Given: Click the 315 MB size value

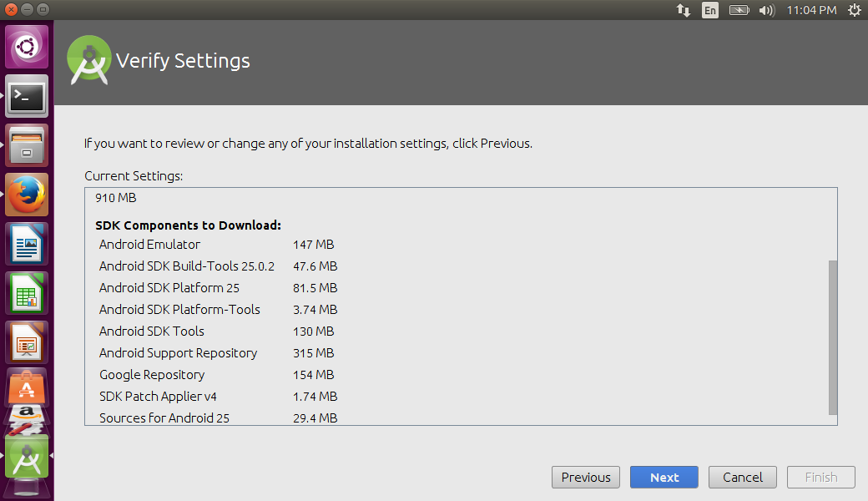Looking at the screenshot, I should point(313,353).
